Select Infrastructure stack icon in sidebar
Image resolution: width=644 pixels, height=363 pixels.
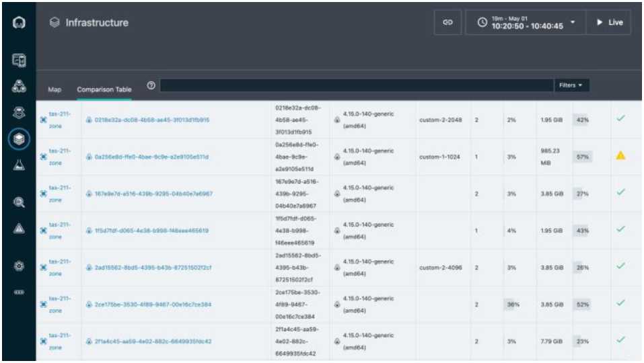coord(20,138)
